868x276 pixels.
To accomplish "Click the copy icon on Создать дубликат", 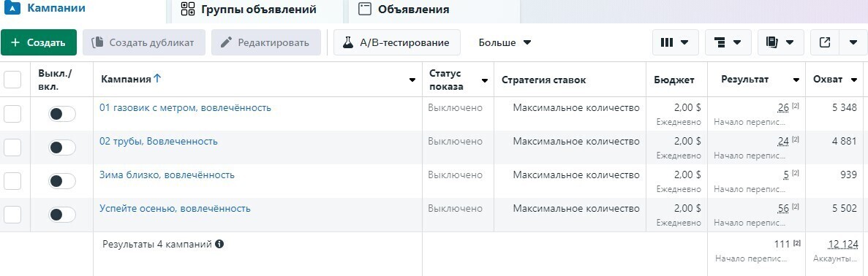I will pos(97,42).
